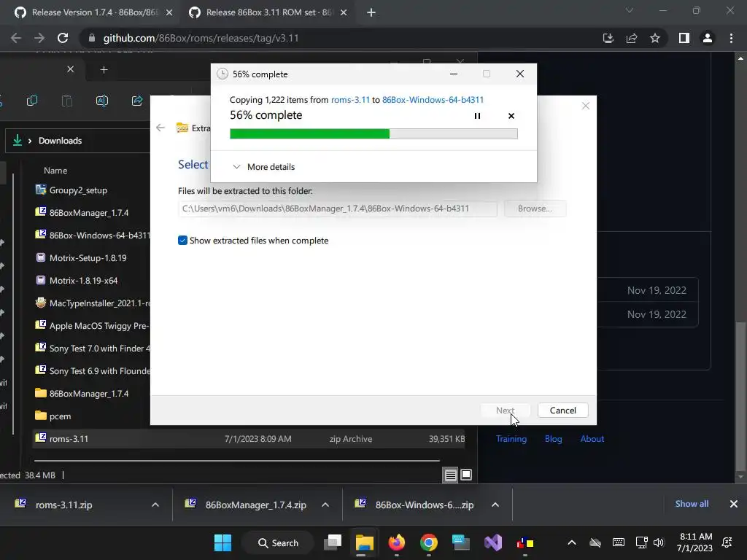The image size is (747, 560).
Task: Go back in Chrome browser
Action: coord(16,38)
